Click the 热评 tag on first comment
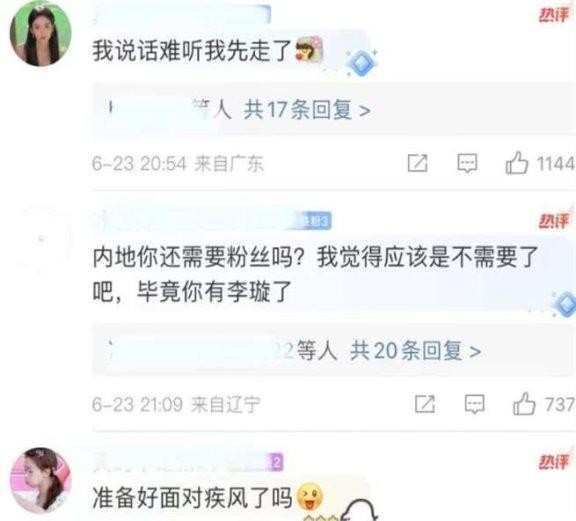576x521 pixels. (x=554, y=15)
